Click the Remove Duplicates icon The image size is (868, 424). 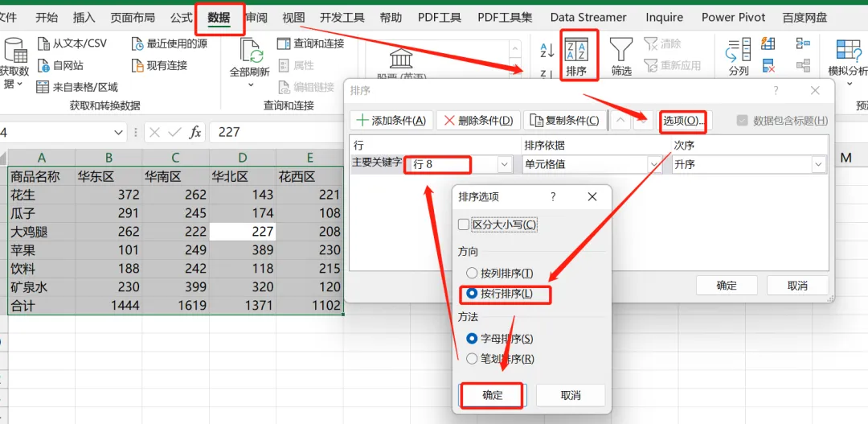[x=768, y=65]
